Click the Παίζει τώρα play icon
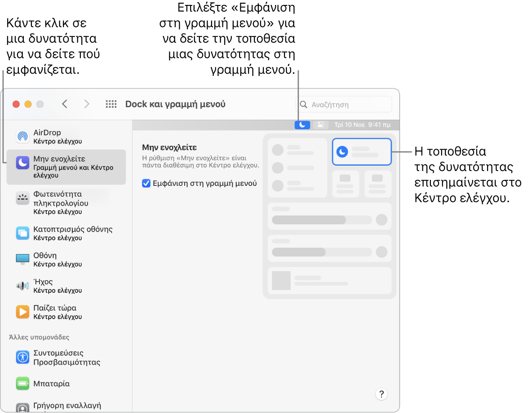The image size is (532, 413). [23, 312]
